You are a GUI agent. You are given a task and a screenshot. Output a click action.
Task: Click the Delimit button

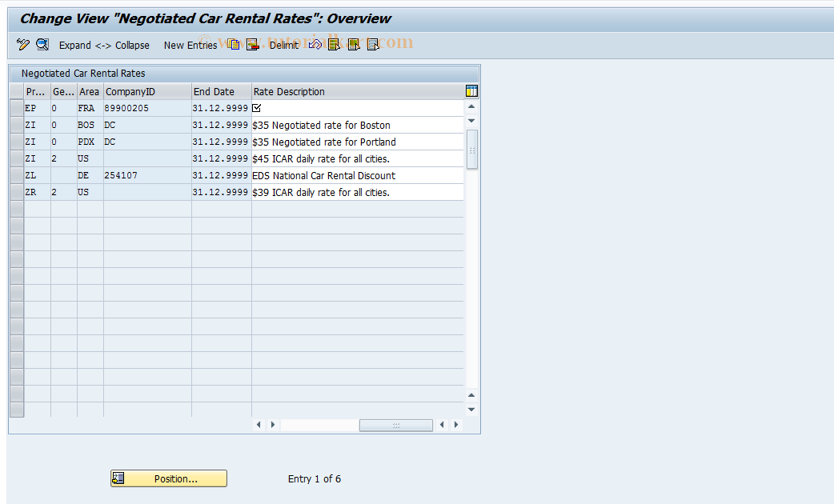point(283,45)
